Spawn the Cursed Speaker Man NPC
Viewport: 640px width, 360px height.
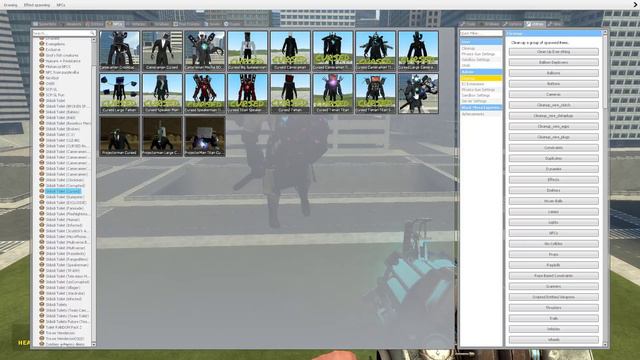pyautogui.click(x=162, y=93)
